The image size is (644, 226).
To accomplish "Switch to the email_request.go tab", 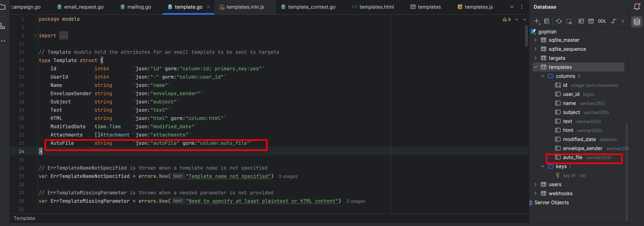I will [80, 7].
